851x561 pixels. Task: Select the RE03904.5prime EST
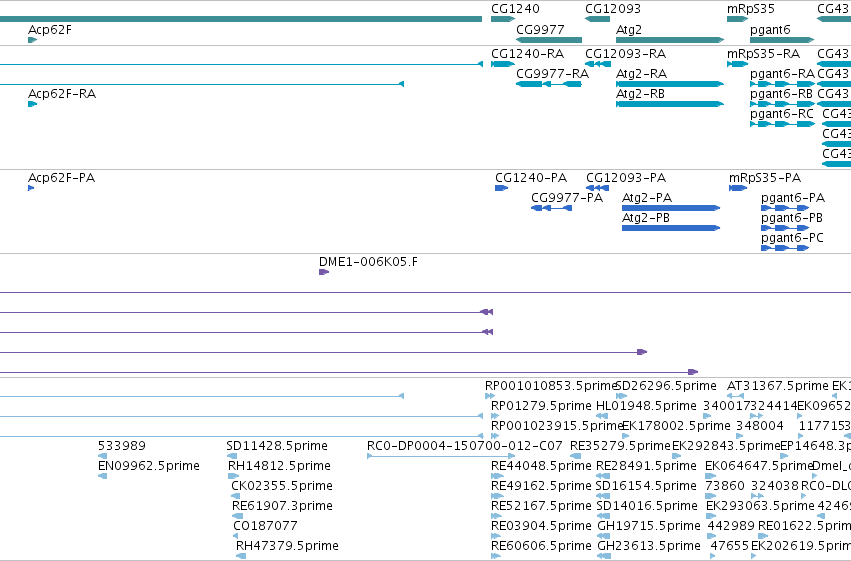[496, 537]
